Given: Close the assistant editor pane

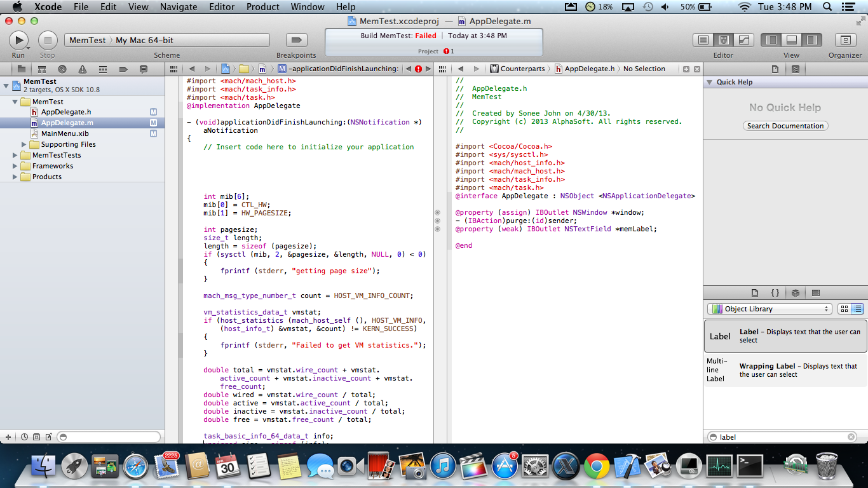Looking at the screenshot, I should click(697, 69).
